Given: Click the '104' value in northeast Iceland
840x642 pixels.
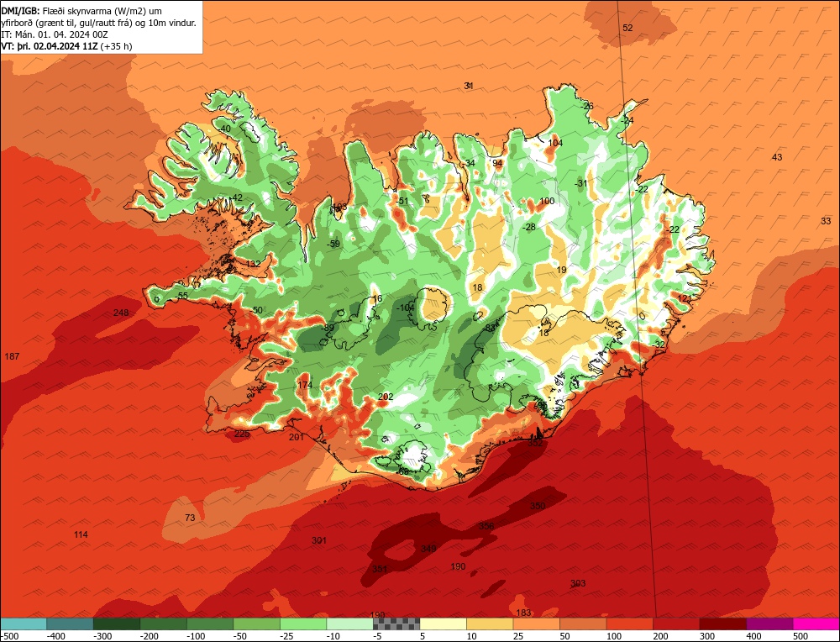Looking at the screenshot, I should 555,143.
